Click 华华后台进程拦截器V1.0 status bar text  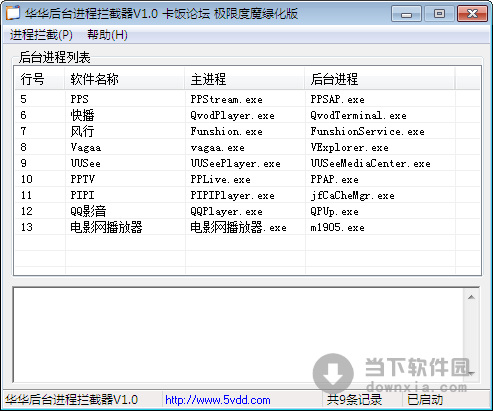(71, 399)
